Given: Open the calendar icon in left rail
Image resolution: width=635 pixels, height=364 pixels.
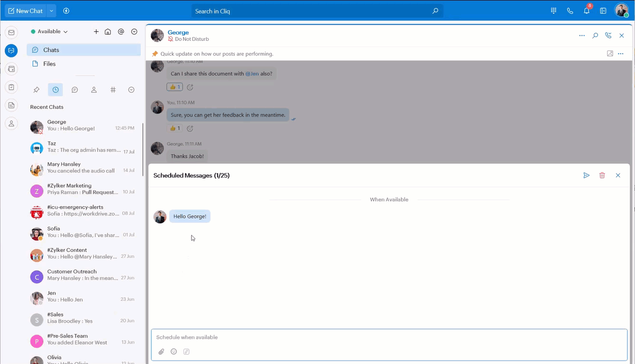Looking at the screenshot, I should [x=11, y=69].
